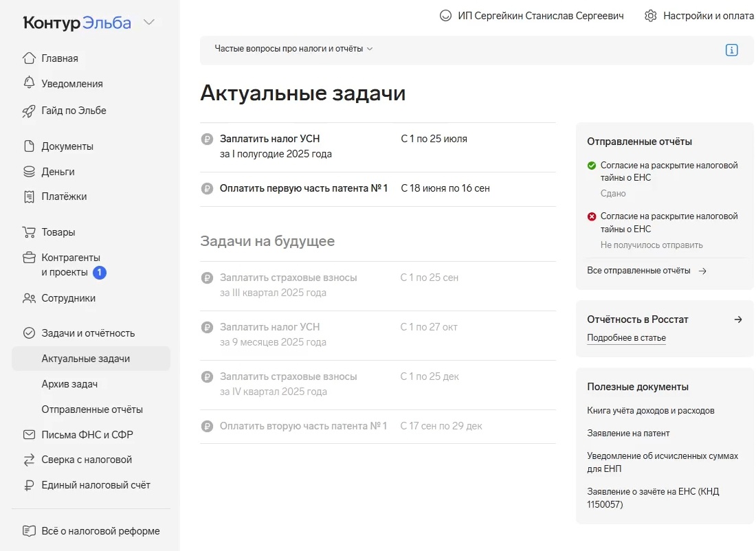Open Единый налоговый счёт section

pos(96,485)
